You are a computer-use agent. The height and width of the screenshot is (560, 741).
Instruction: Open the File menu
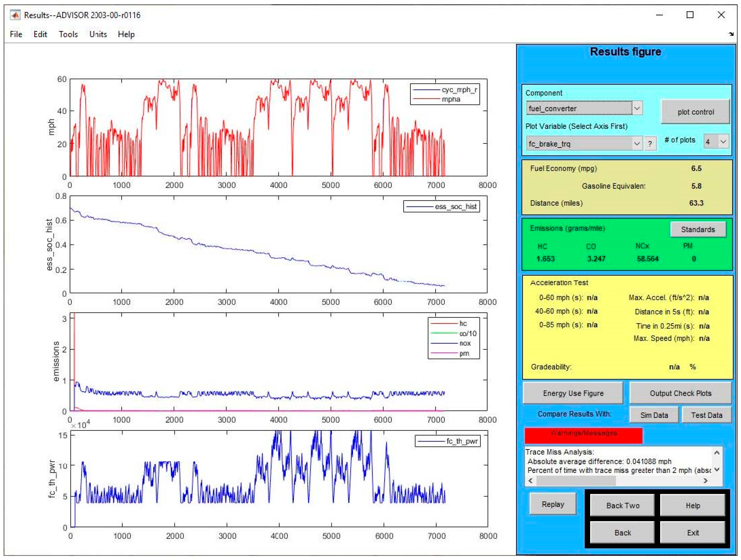(x=16, y=34)
